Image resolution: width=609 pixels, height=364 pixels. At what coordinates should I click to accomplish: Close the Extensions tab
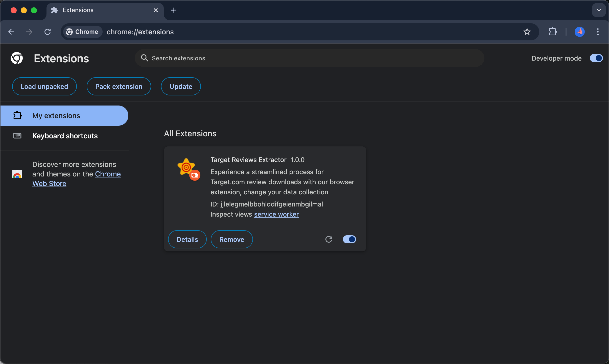tap(156, 10)
